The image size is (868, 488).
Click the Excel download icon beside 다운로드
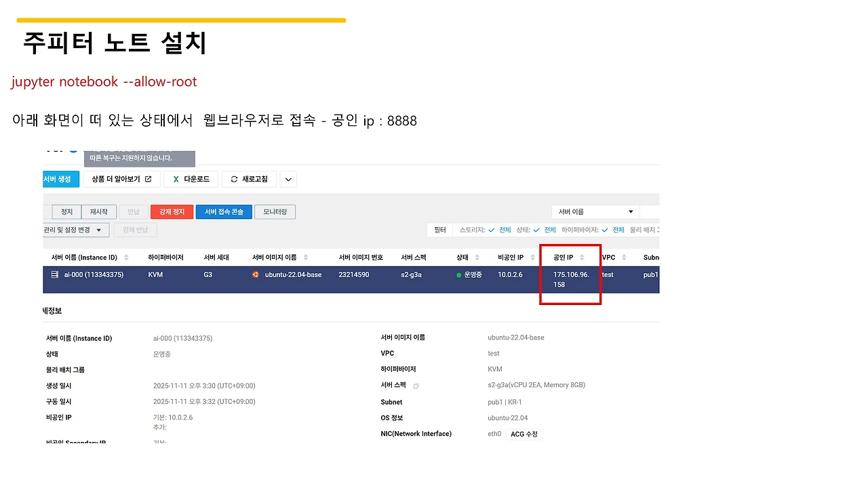click(176, 179)
